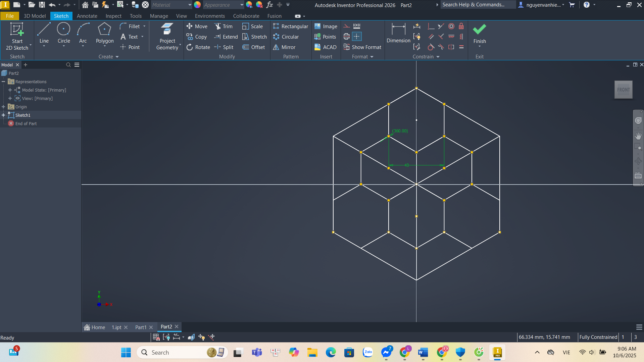Viewport: 644px width, 362px height.
Task: Expand the Origin folder in browser
Action: pos(4,107)
